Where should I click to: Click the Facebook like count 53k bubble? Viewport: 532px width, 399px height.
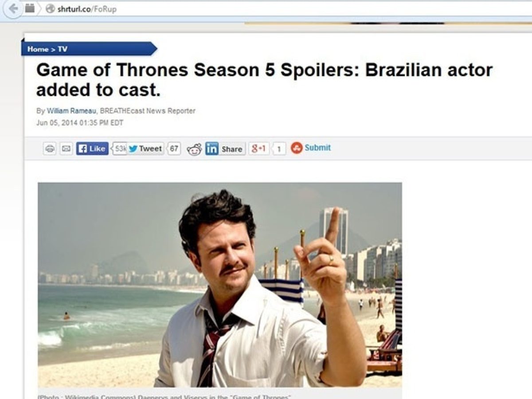tap(119, 149)
